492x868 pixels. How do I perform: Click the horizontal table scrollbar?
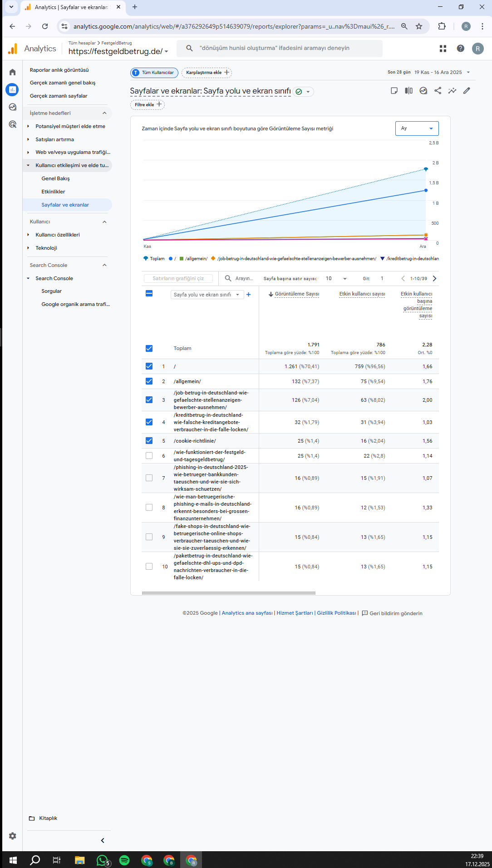[228, 593]
